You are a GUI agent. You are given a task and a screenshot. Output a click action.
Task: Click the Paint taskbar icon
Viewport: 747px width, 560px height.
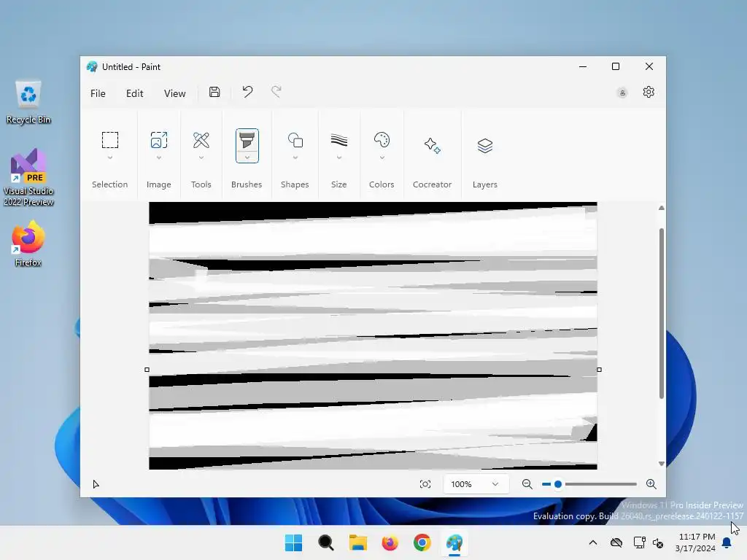(454, 542)
